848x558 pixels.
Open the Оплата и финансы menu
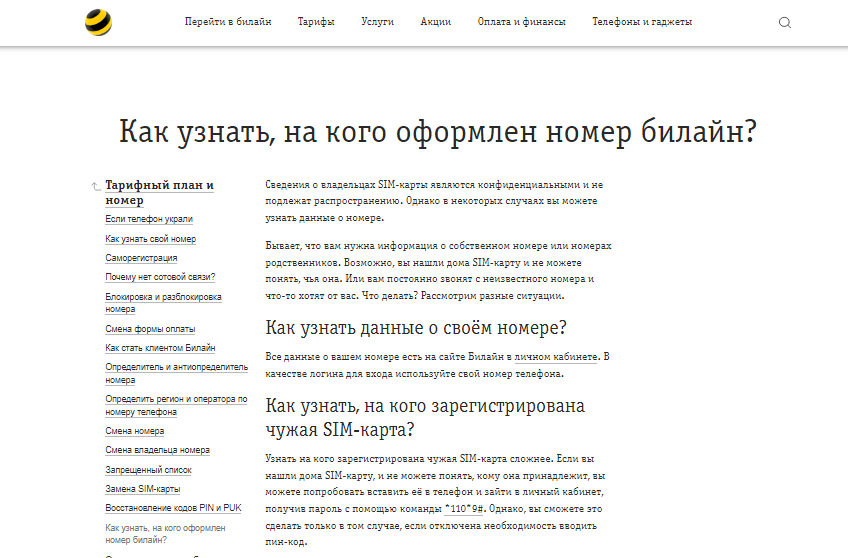pos(521,22)
